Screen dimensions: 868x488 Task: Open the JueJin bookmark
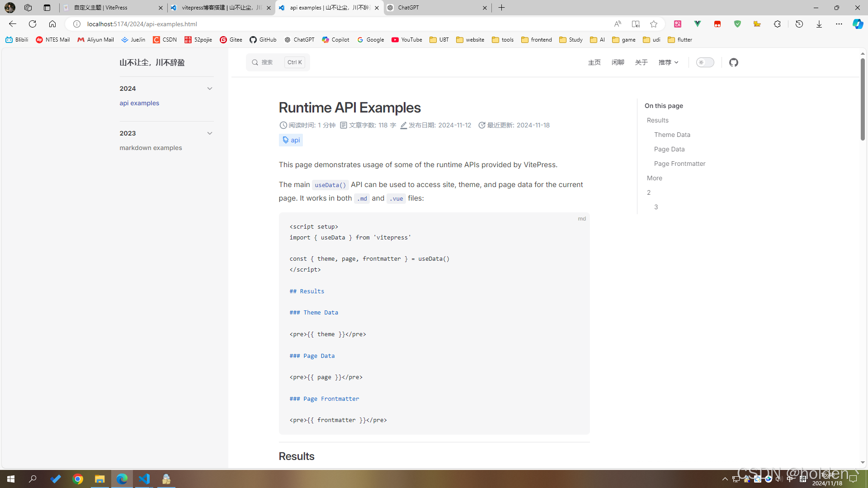click(133, 40)
